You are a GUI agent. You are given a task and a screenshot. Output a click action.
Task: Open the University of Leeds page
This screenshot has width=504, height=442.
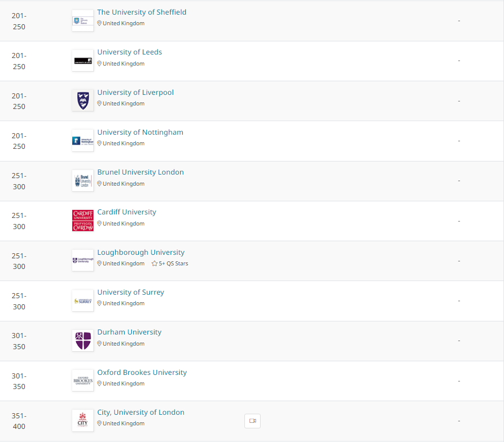pyautogui.click(x=129, y=52)
